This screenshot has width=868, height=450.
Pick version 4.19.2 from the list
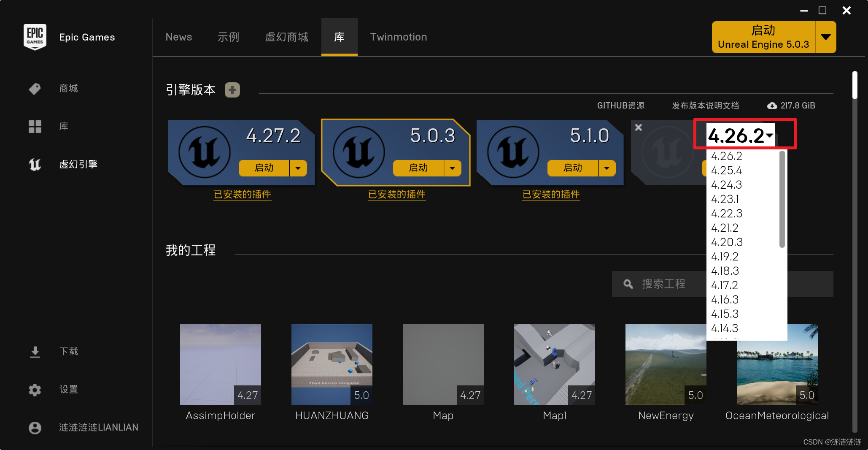tap(725, 257)
